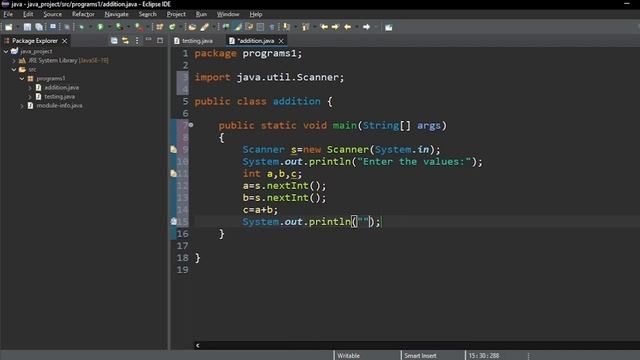The width and height of the screenshot is (640, 360).
Task: Go to Previous Annotation toolbar icon
Action: click(x=305, y=27)
